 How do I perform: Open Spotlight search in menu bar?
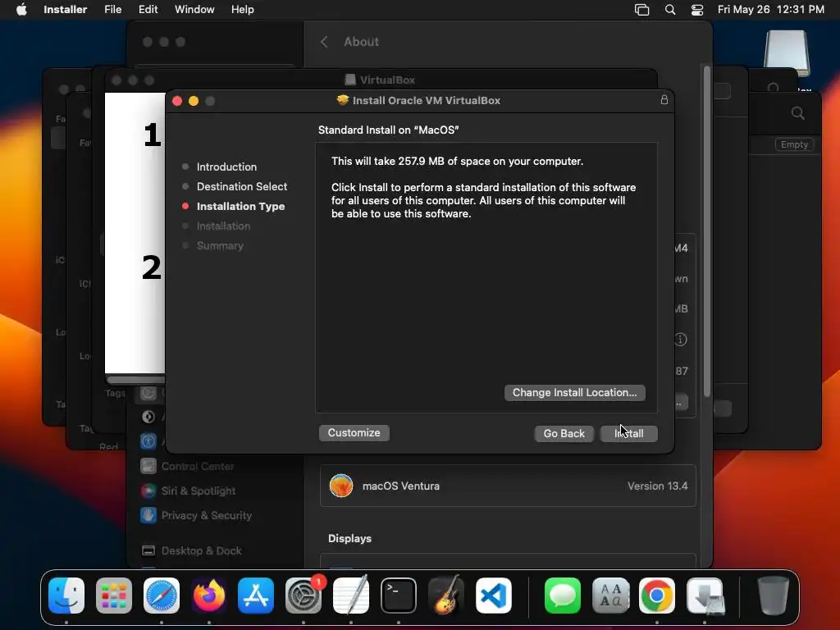[x=669, y=10]
